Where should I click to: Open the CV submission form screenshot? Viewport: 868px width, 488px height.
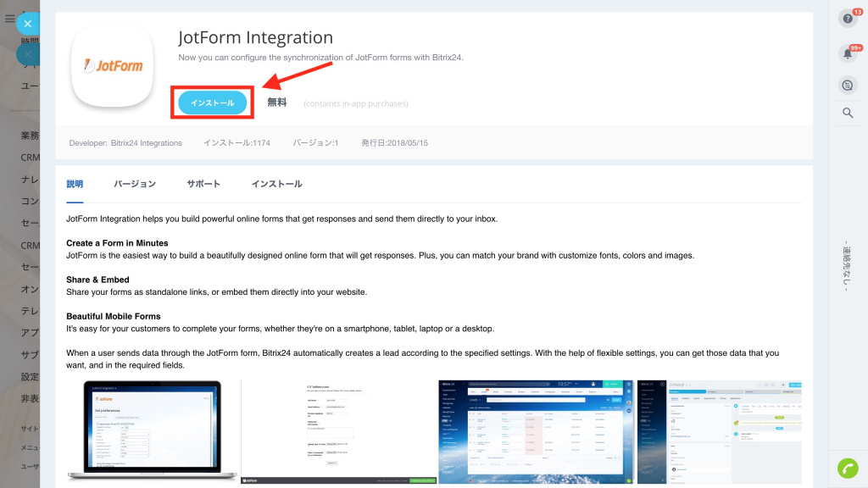[339, 431]
